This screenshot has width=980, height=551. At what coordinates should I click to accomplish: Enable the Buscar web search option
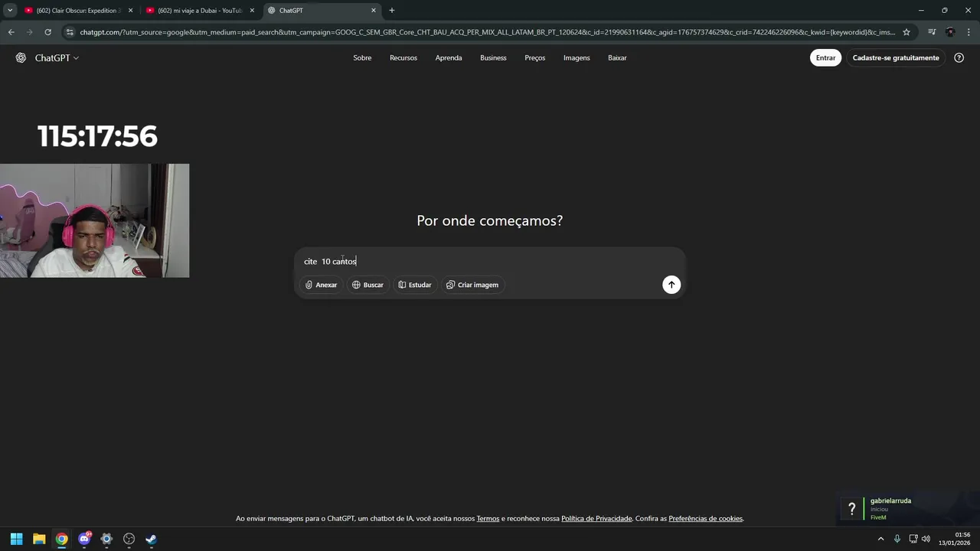pyautogui.click(x=367, y=285)
